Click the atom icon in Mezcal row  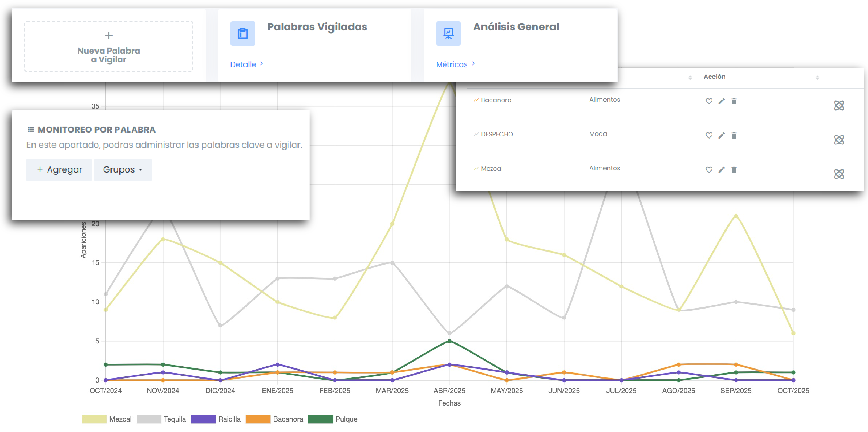pos(839,174)
